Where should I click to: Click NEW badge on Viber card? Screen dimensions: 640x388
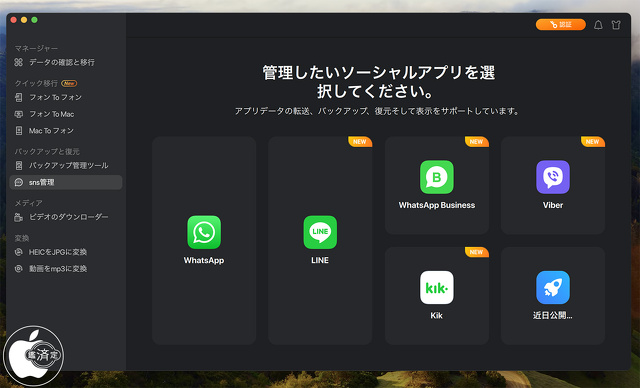592,142
